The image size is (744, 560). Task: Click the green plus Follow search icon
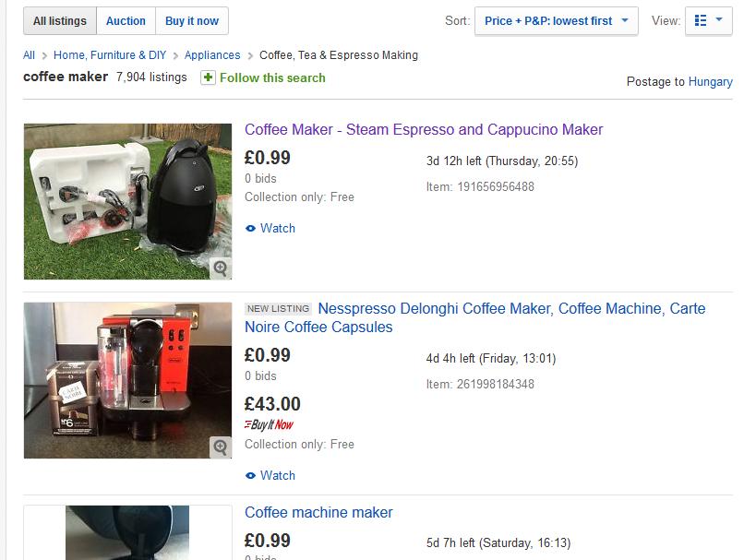(208, 77)
